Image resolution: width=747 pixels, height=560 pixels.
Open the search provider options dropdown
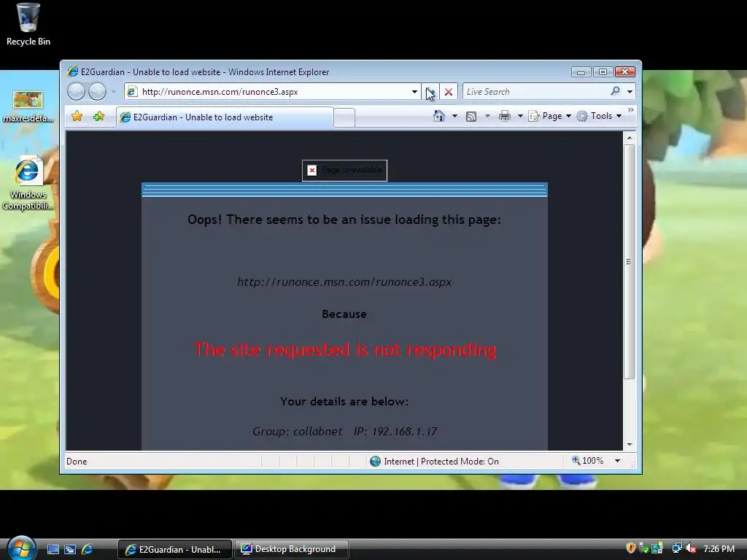tap(630, 91)
